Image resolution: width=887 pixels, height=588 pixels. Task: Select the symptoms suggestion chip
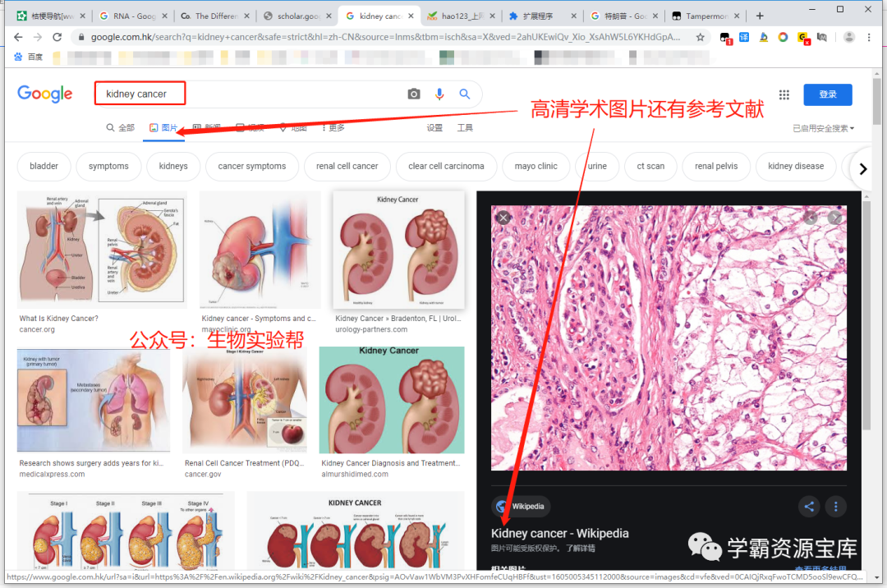coord(108,166)
